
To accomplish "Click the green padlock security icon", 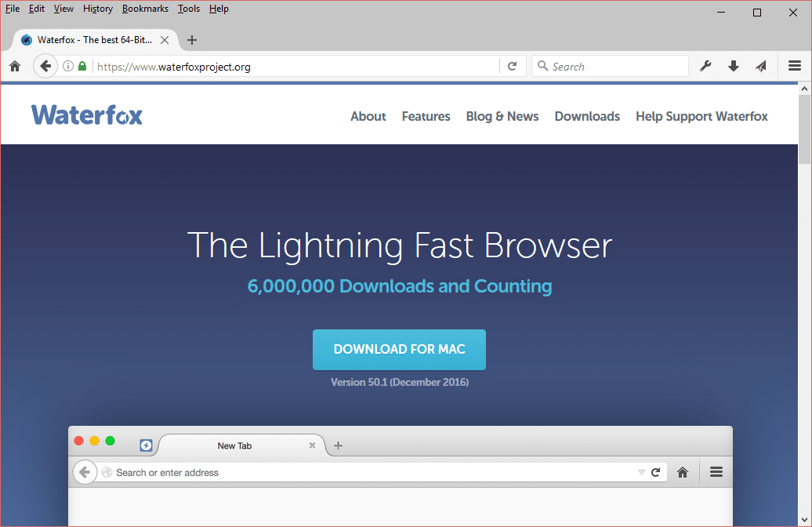I will click(82, 67).
